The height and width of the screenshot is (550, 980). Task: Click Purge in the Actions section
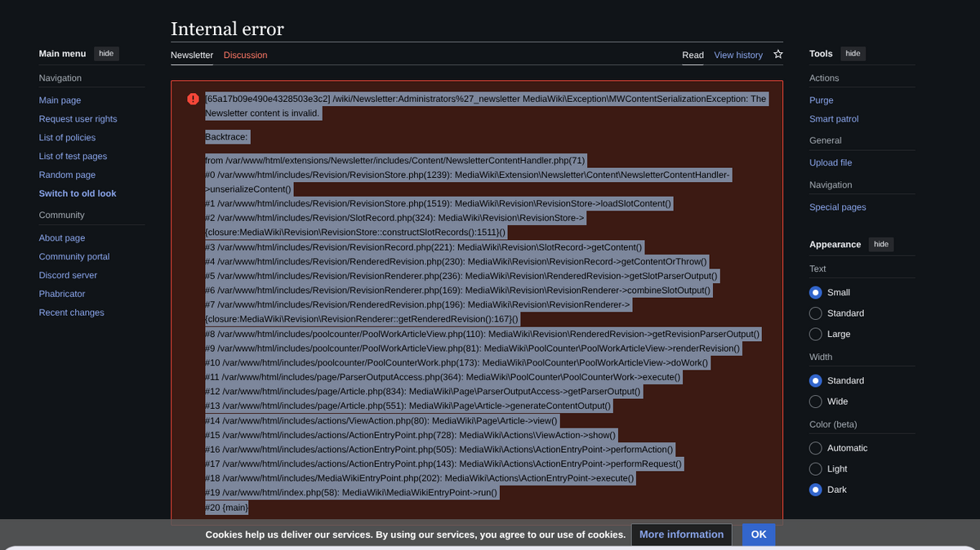(822, 100)
